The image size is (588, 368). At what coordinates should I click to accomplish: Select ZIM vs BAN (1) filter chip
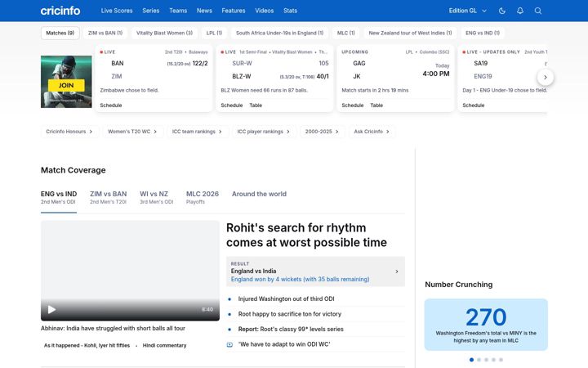(105, 33)
